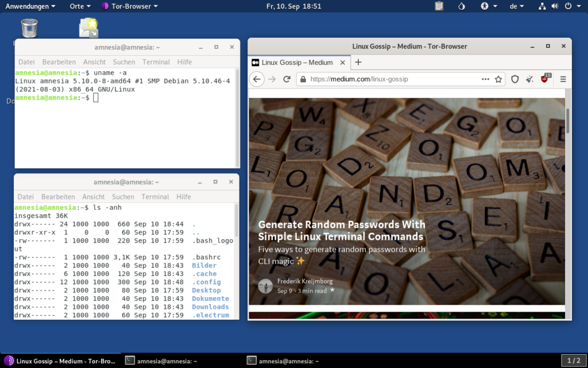This screenshot has width=588, height=368.
Task: Open the Tor Browser hamburger menu
Action: (x=563, y=79)
